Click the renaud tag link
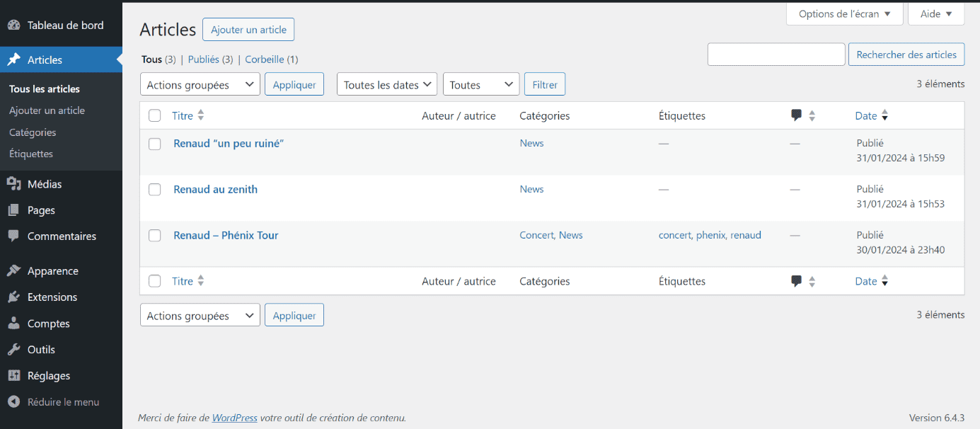This screenshot has height=429, width=980. (x=746, y=235)
